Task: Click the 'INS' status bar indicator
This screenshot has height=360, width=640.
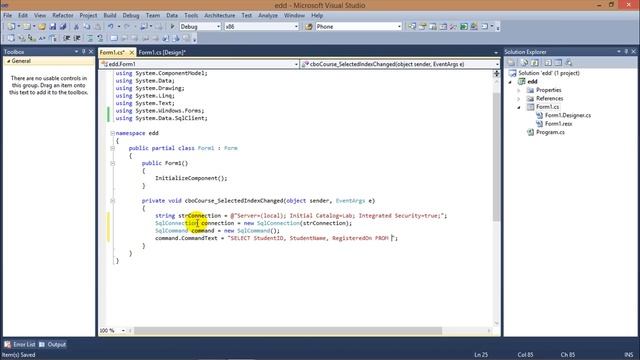Action: click(629, 355)
